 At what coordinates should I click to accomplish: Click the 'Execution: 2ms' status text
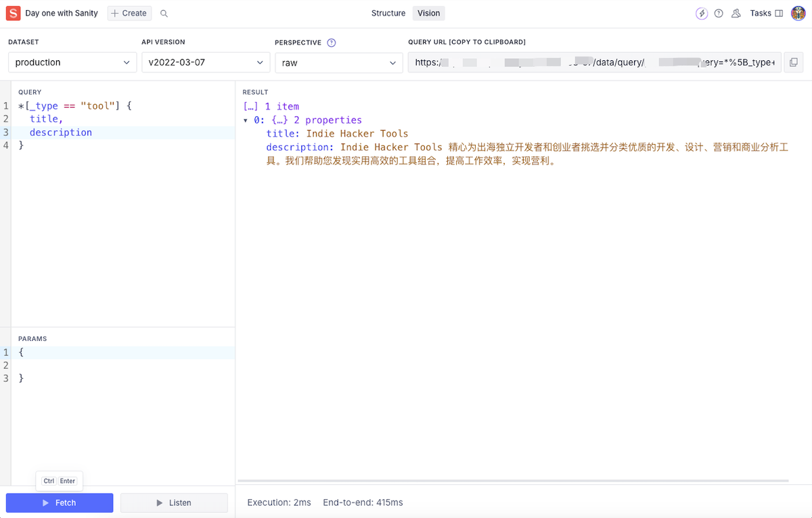pos(279,502)
